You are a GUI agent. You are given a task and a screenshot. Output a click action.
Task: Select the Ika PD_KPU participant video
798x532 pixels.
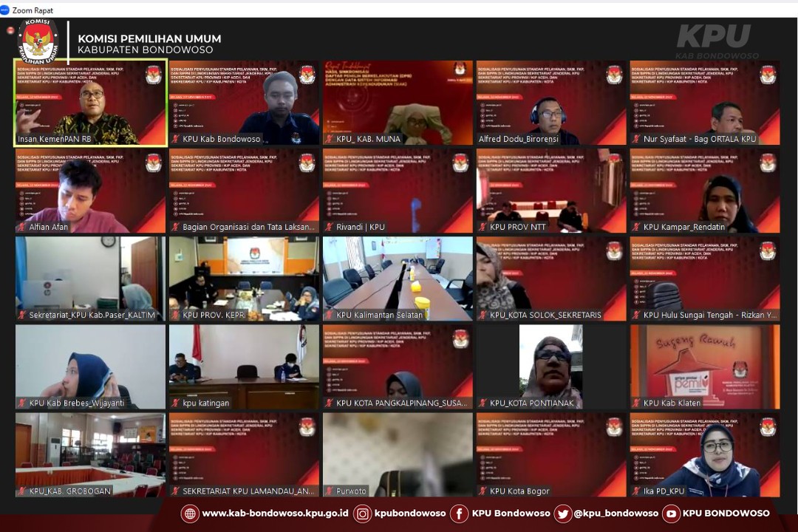[x=705, y=454]
